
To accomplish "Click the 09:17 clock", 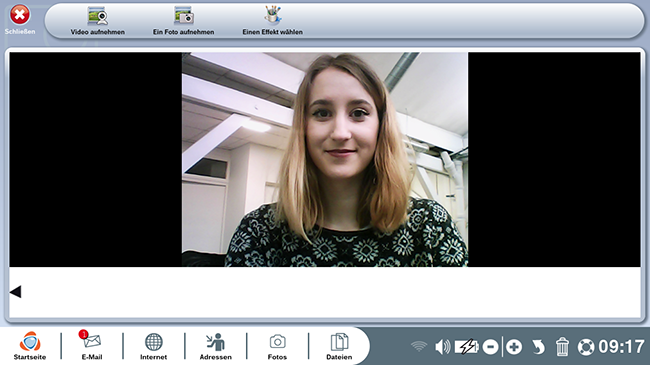I will (x=621, y=346).
